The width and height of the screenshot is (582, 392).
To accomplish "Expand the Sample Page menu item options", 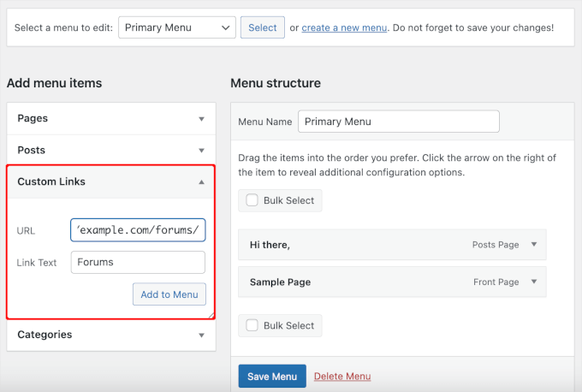I will (534, 282).
